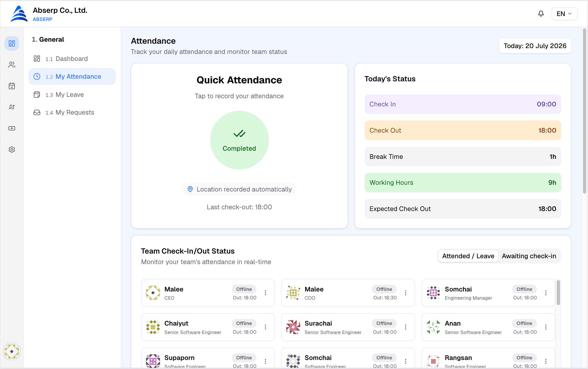Click the team list scrollbar
Image resolution: width=588 pixels, height=369 pixels.
tap(558, 292)
